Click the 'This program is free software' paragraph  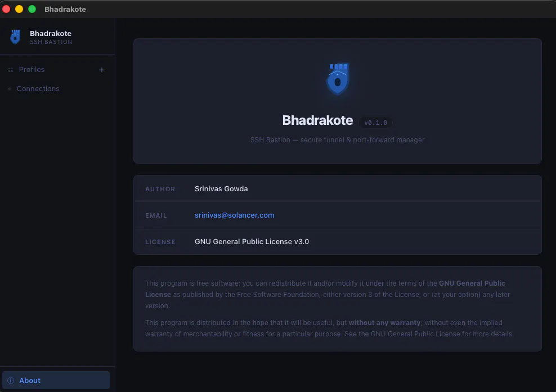[x=328, y=295]
